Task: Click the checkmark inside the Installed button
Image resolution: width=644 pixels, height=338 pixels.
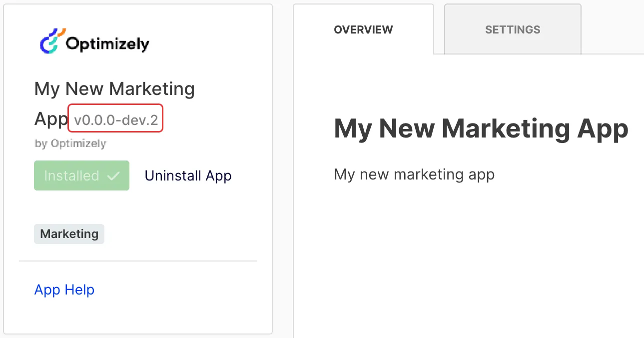Action: point(114,175)
